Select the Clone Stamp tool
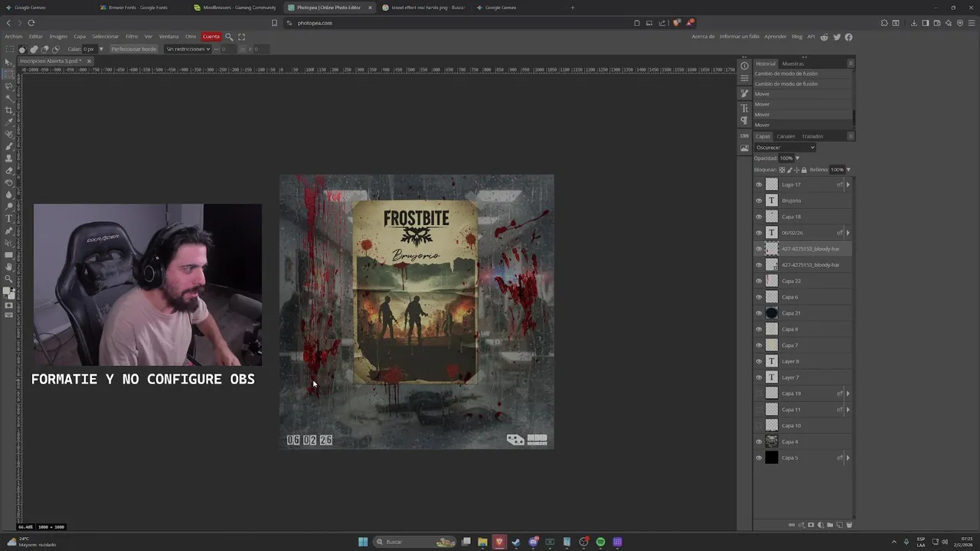Screen dimensions: 980x551 (9, 158)
